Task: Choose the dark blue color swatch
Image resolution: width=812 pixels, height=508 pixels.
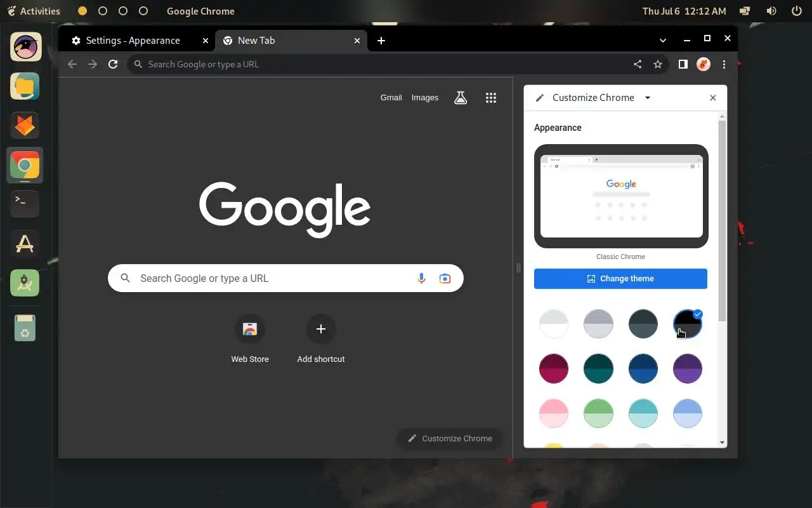Action: click(x=643, y=369)
